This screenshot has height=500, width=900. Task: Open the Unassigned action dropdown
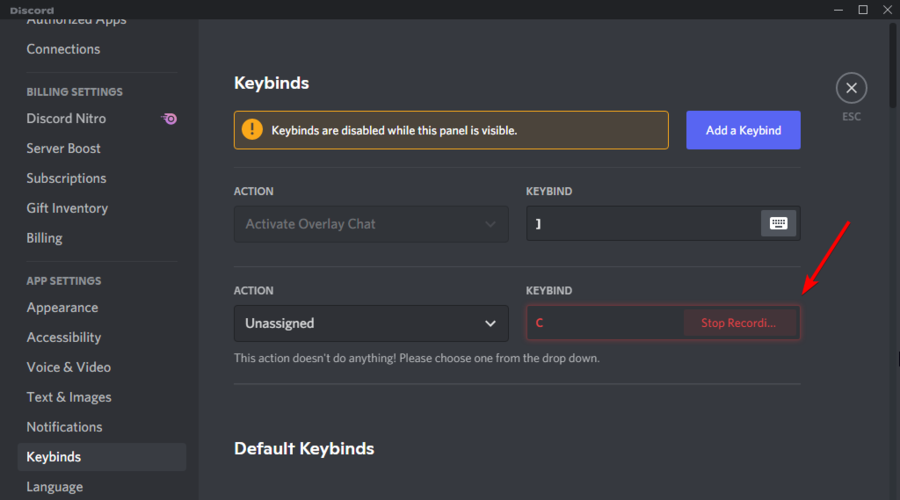pos(371,323)
